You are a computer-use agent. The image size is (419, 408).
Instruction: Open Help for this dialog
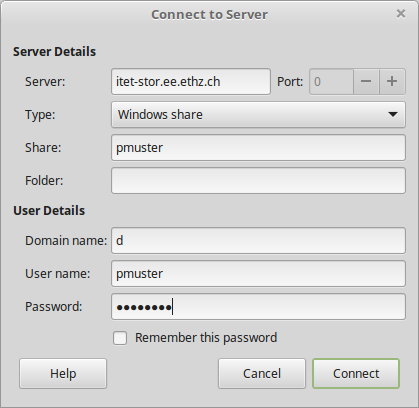pos(63,374)
